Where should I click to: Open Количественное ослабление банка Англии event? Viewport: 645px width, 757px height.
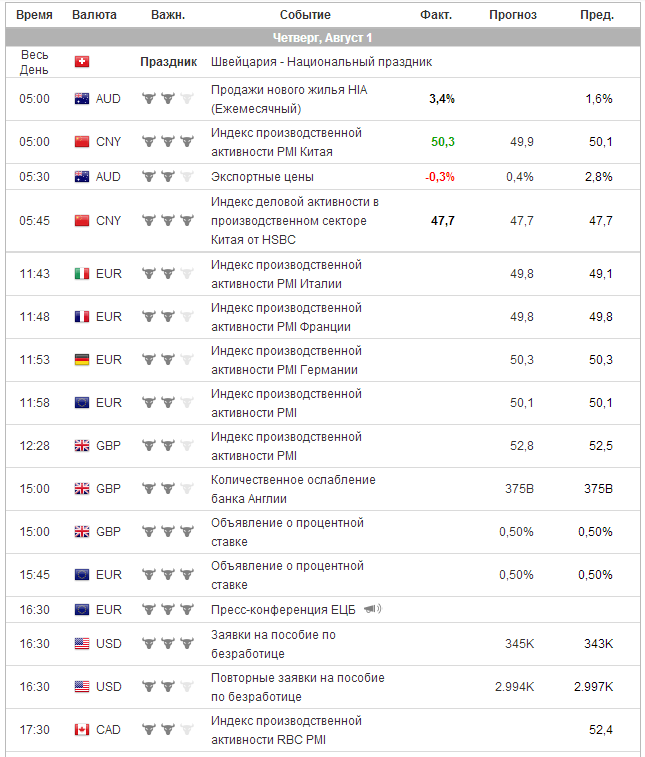click(x=293, y=489)
